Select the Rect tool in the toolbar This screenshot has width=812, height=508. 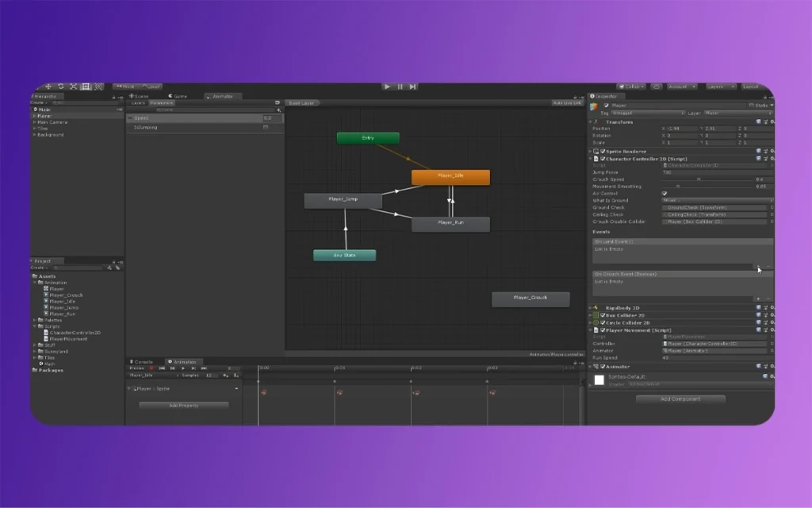coord(86,87)
